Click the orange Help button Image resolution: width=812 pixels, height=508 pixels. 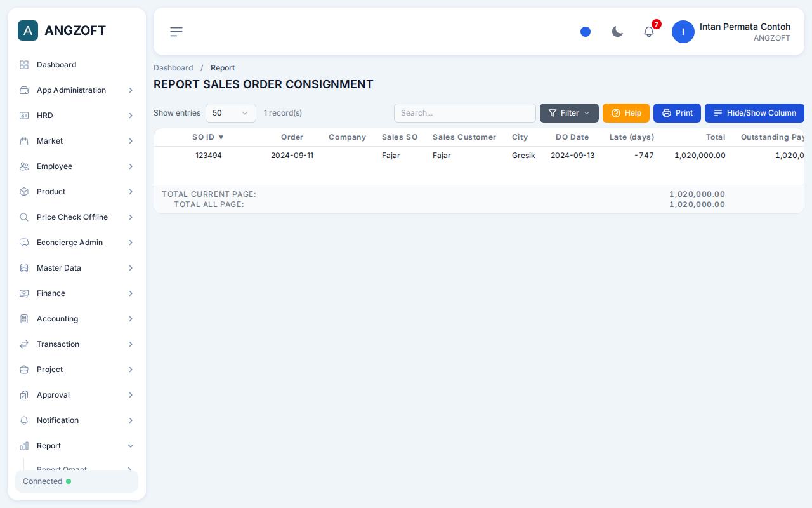pyautogui.click(x=626, y=113)
